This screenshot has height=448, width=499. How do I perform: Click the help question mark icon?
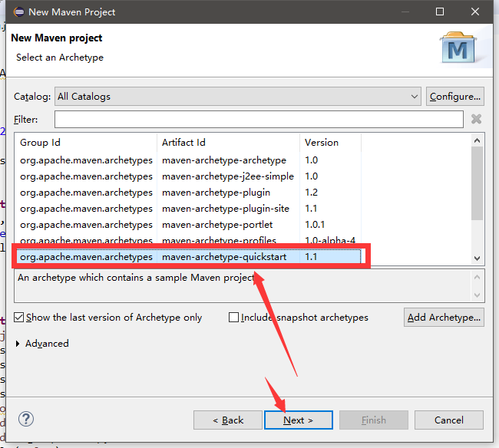(x=26, y=419)
